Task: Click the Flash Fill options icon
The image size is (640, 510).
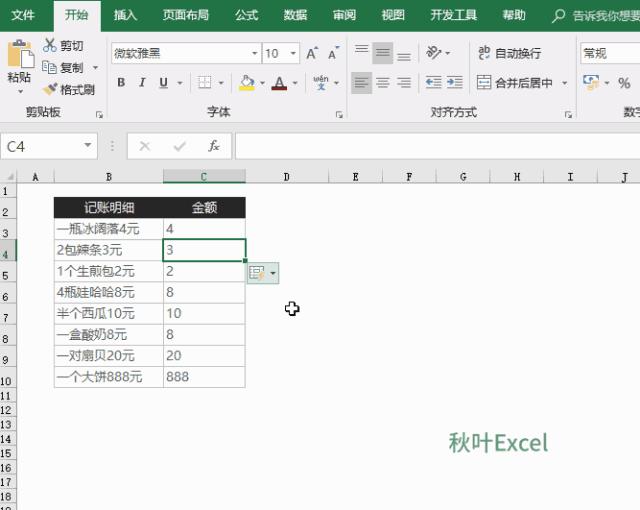Action: (x=257, y=273)
